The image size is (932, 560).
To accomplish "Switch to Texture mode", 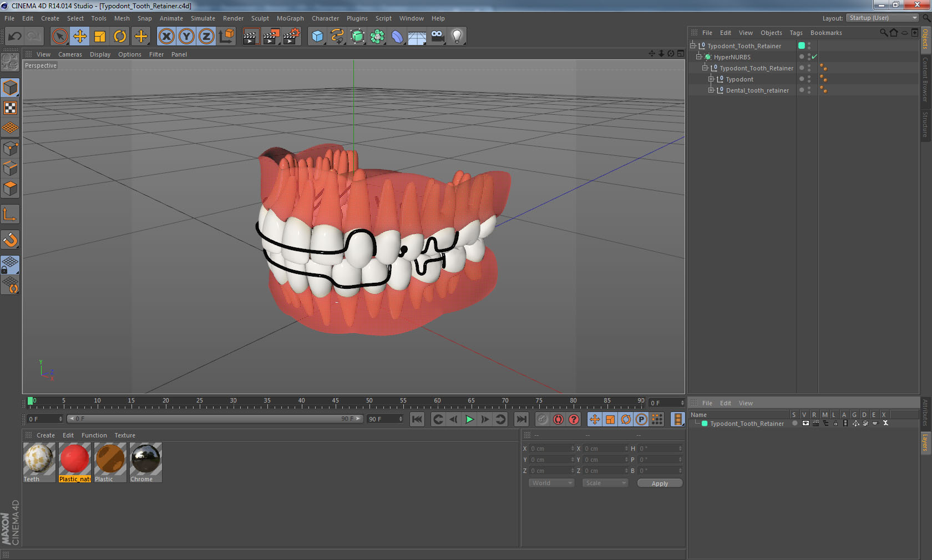I will click(10, 108).
